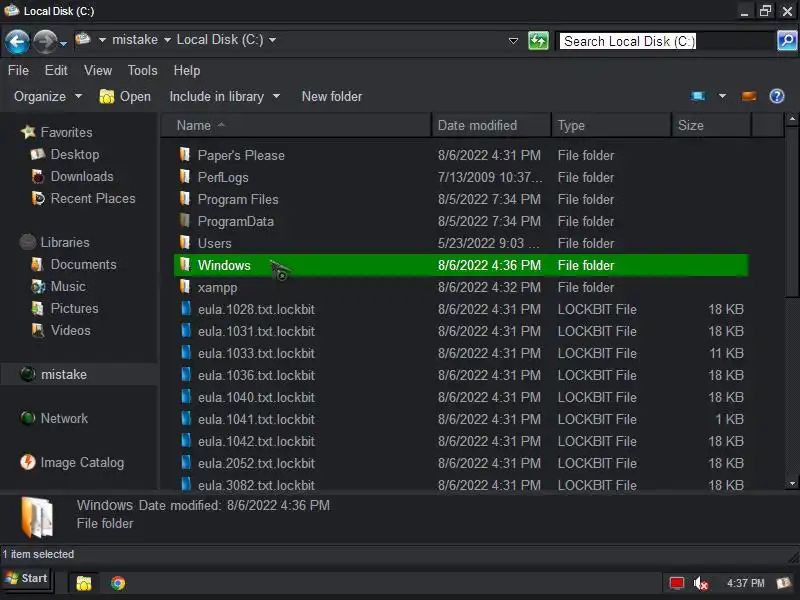The height and width of the screenshot is (600, 800).
Task: Open root location arrow before mistake
Action: coord(102,40)
